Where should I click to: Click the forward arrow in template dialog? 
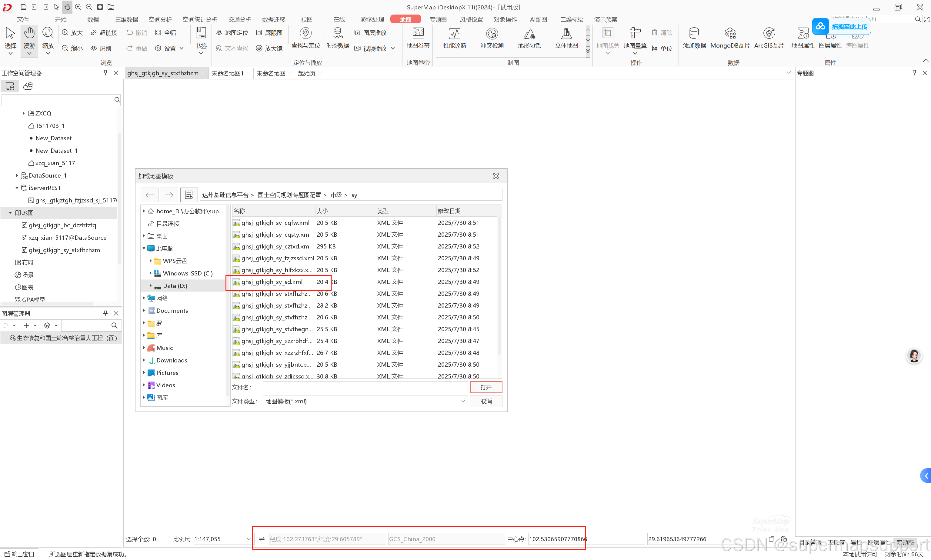169,195
